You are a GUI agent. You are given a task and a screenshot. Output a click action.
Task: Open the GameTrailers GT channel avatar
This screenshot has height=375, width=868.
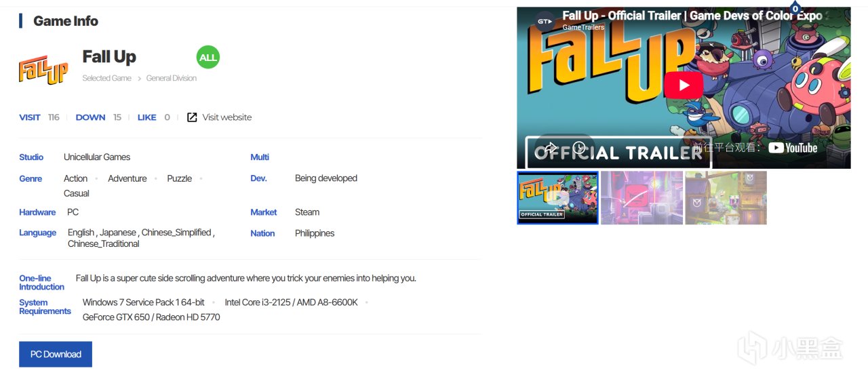[x=545, y=21]
